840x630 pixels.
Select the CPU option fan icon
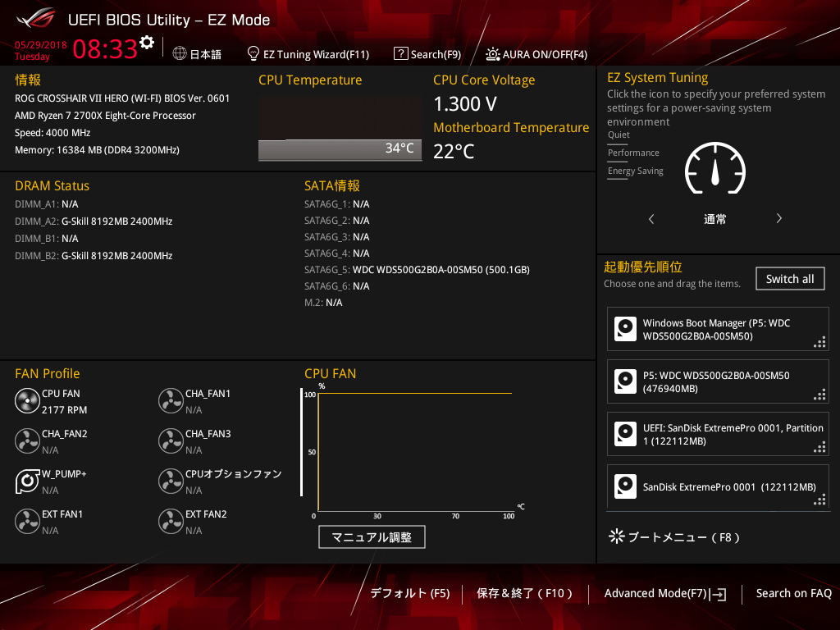171,481
